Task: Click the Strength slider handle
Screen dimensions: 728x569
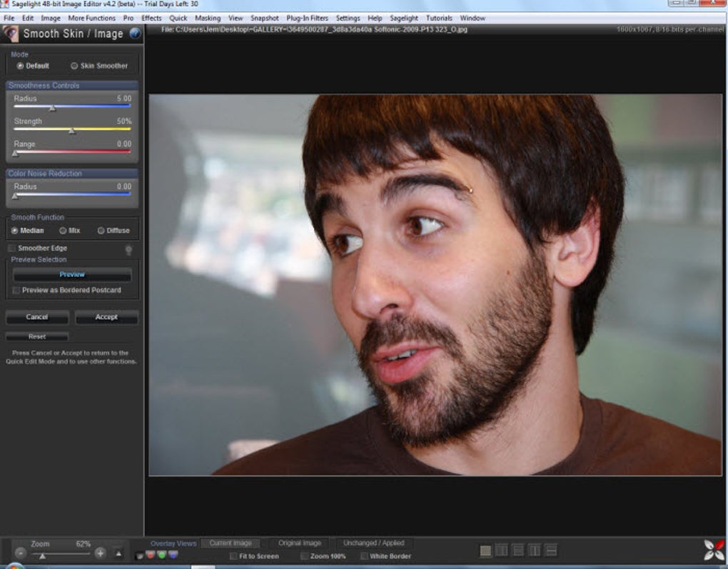Action: [72, 131]
